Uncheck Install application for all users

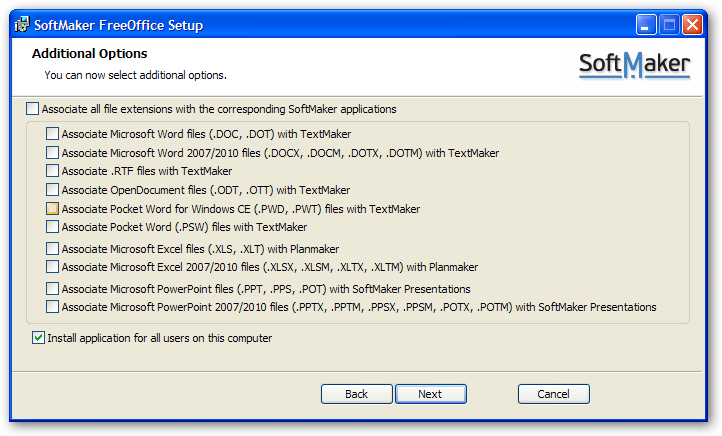[x=38, y=338]
